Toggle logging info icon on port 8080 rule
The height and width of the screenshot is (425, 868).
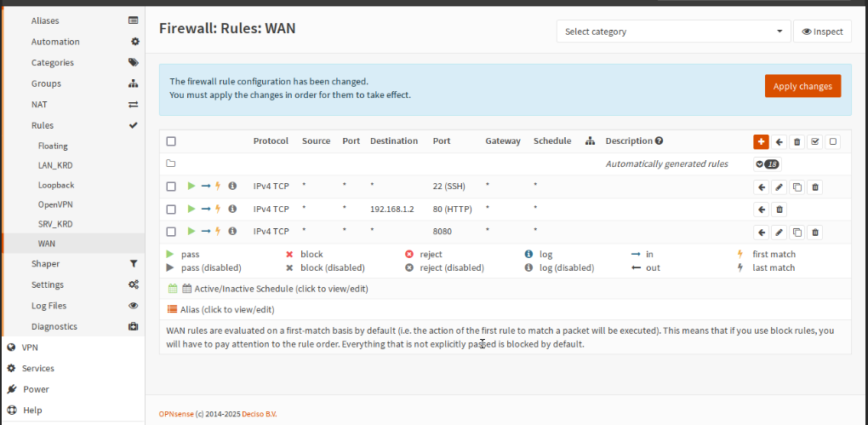(x=232, y=232)
